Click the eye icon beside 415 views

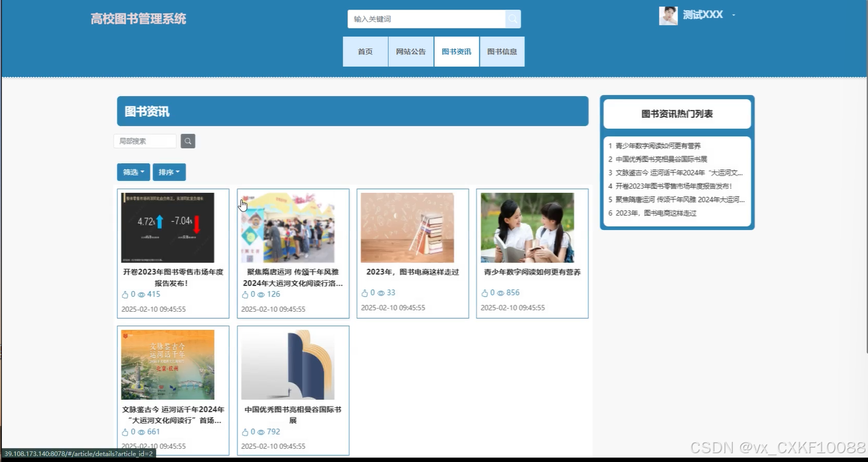[x=142, y=294]
